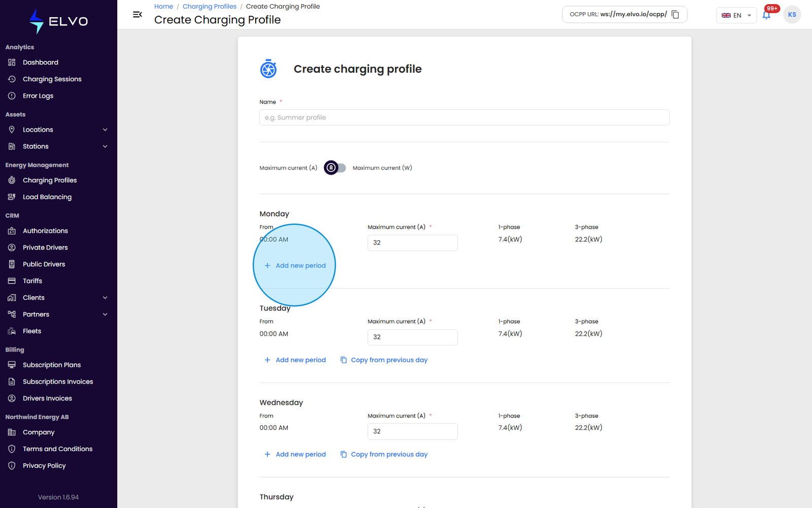Expand the Clients submenu
812x508 pixels.
tap(105, 298)
